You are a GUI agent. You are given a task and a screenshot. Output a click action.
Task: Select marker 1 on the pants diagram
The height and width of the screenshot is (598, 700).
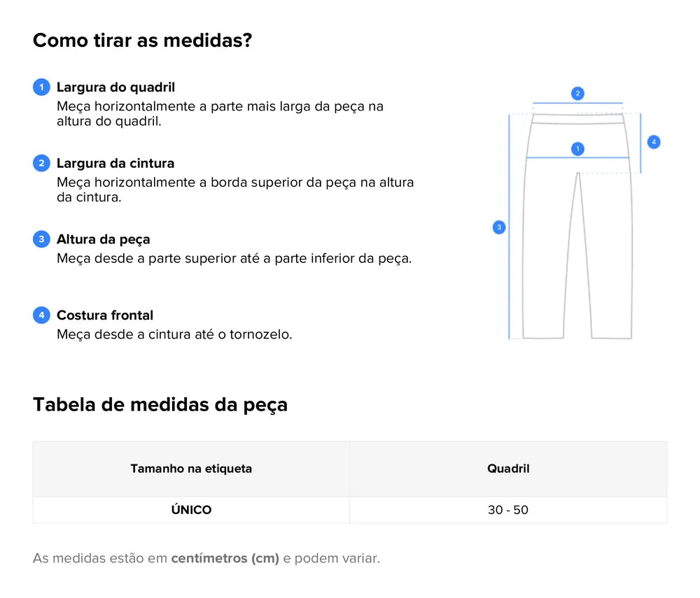click(x=577, y=148)
